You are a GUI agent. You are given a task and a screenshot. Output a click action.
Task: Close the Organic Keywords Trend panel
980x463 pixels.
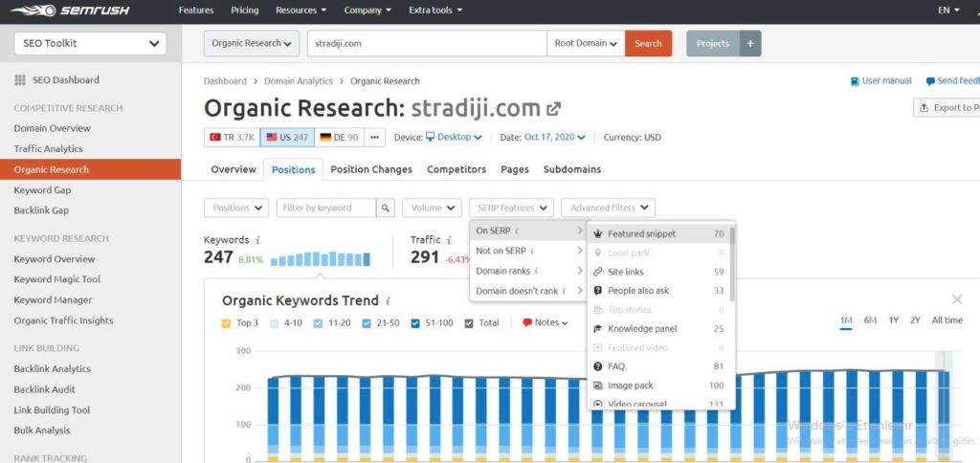(x=956, y=300)
